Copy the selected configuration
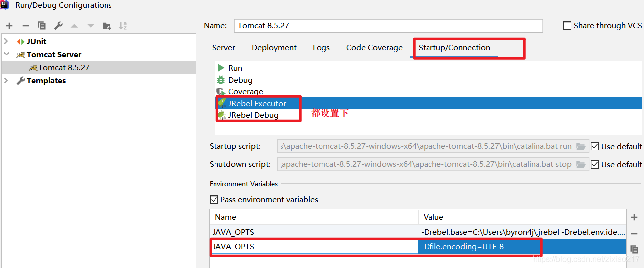This screenshot has width=644, height=268. pyautogui.click(x=42, y=26)
